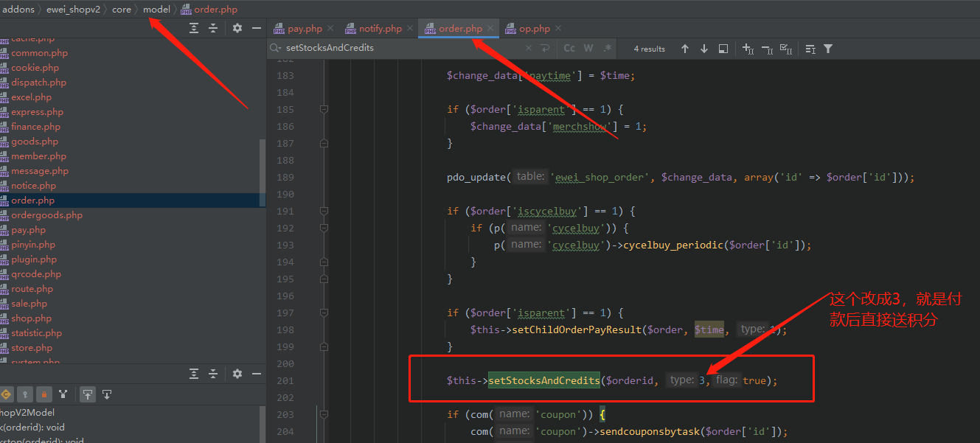The image size is (980, 443).
Task: Unselect the current occurrence
Action: [767, 49]
